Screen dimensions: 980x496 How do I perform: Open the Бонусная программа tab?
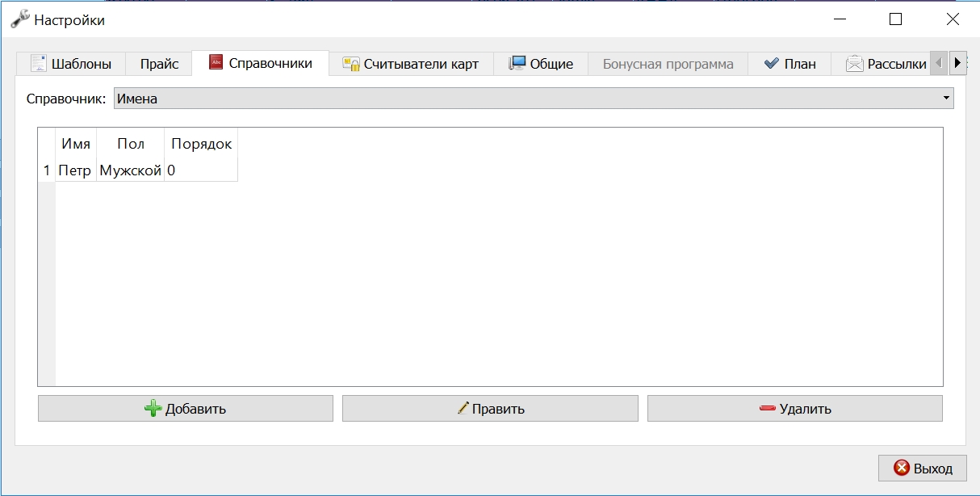668,64
